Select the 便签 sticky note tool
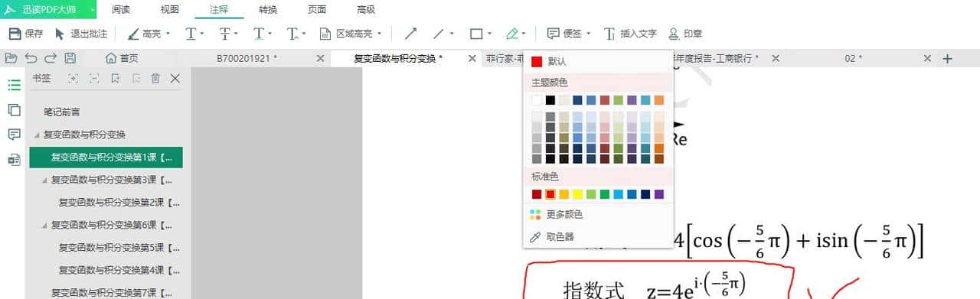The width and height of the screenshot is (980, 299). 564,34
